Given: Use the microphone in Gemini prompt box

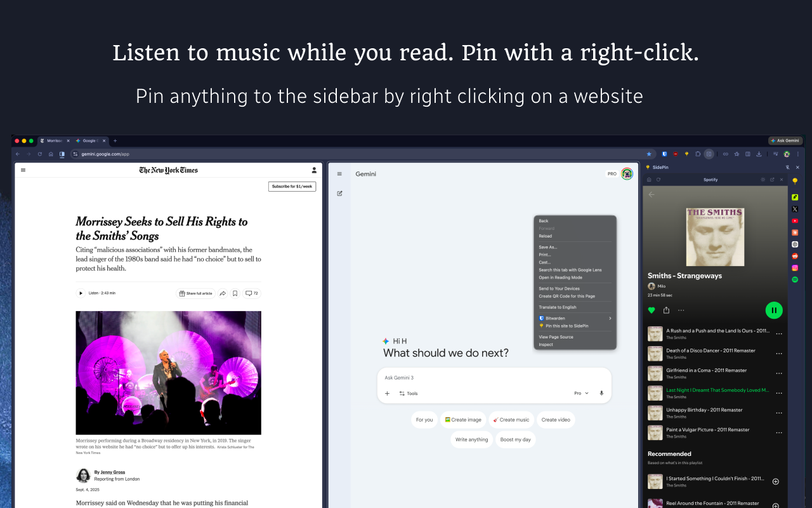Looking at the screenshot, I should 601,394.
